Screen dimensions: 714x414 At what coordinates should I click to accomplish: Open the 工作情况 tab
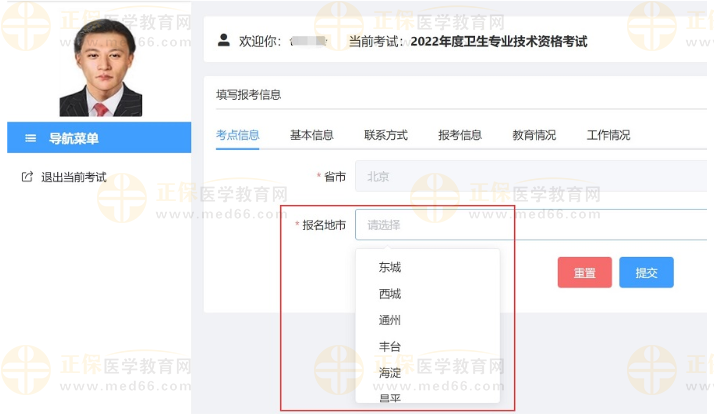[x=608, y=135]
